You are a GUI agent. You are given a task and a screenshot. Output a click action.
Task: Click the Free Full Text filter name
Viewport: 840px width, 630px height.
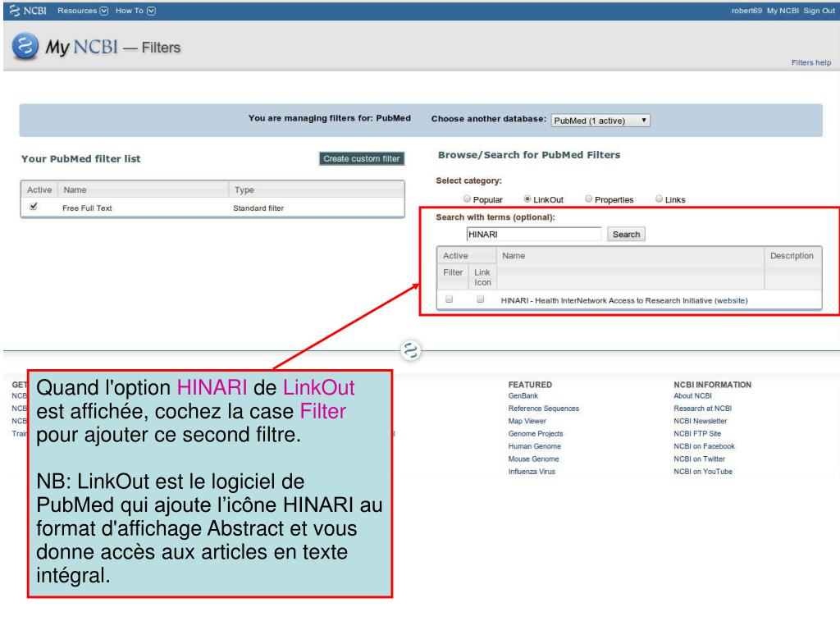87,208
